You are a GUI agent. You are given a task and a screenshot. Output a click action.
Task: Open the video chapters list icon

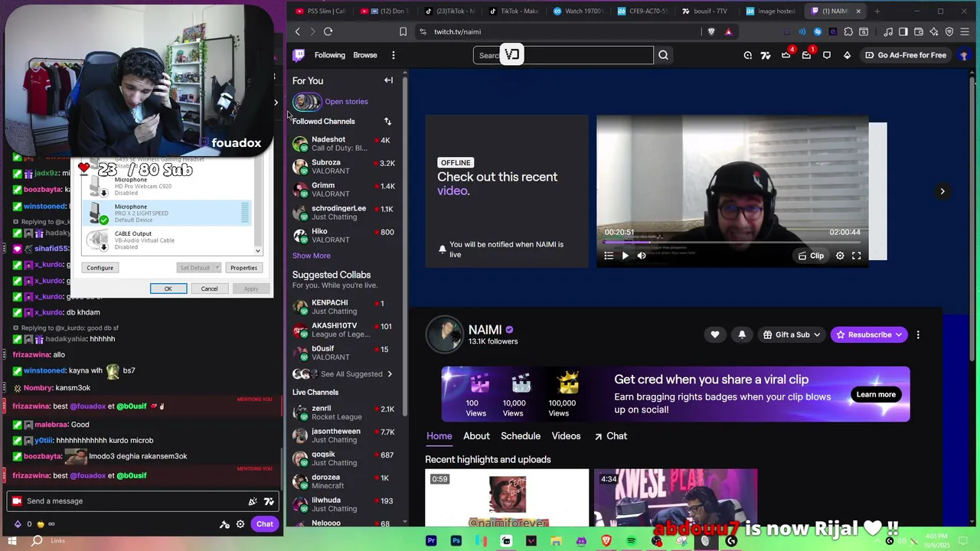[x=609, y=256]
